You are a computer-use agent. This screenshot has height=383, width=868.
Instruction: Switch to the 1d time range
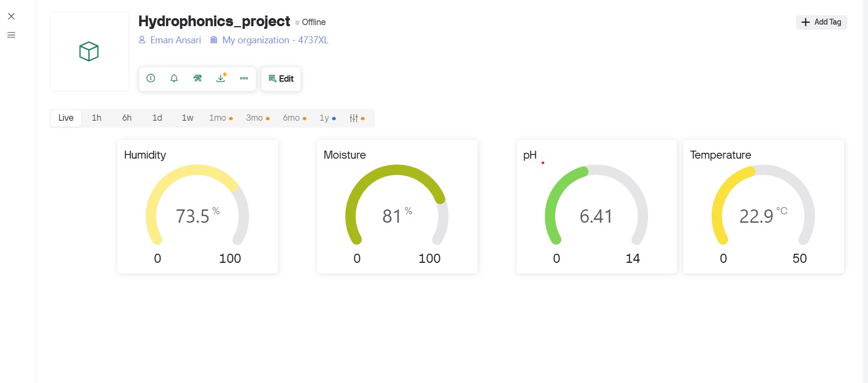point(157,118)
